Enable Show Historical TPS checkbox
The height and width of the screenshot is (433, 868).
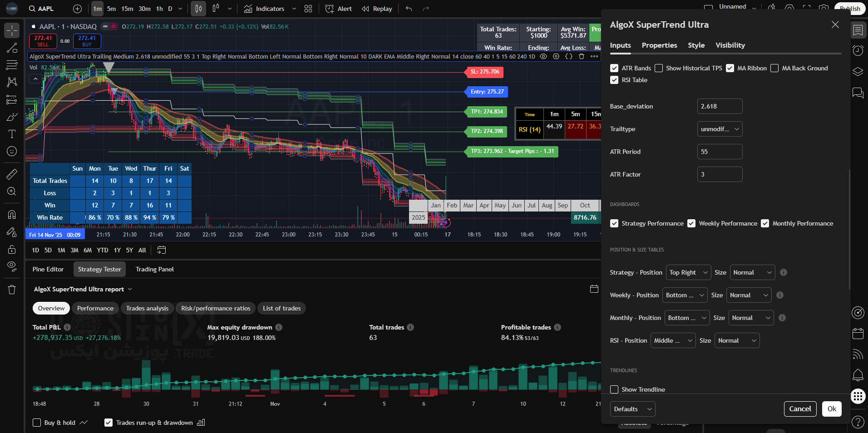[x=659, y=68]
